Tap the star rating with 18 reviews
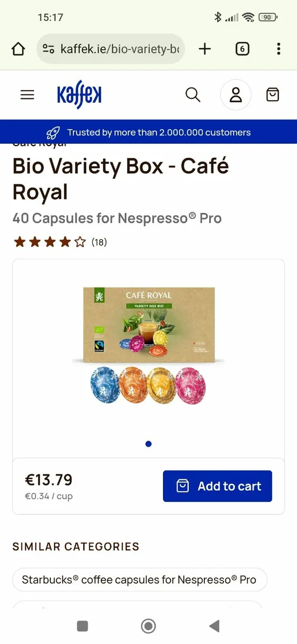 coord(60,242)
